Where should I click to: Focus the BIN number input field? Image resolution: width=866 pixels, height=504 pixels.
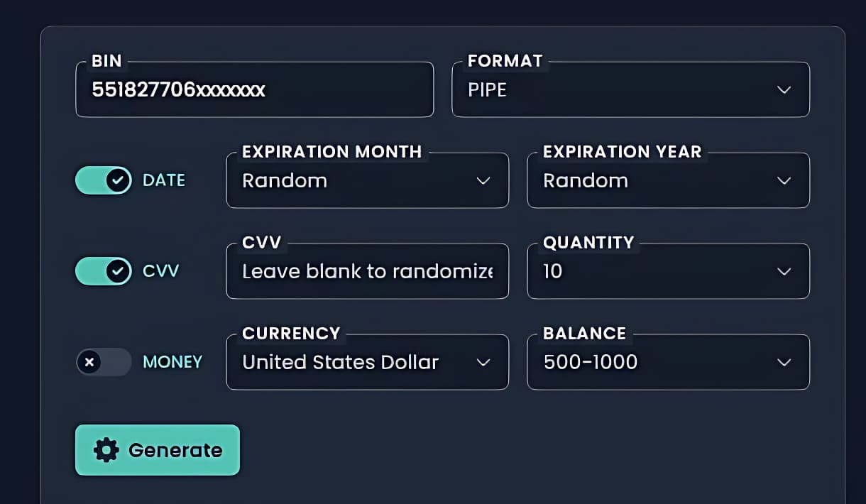(254, 90)
